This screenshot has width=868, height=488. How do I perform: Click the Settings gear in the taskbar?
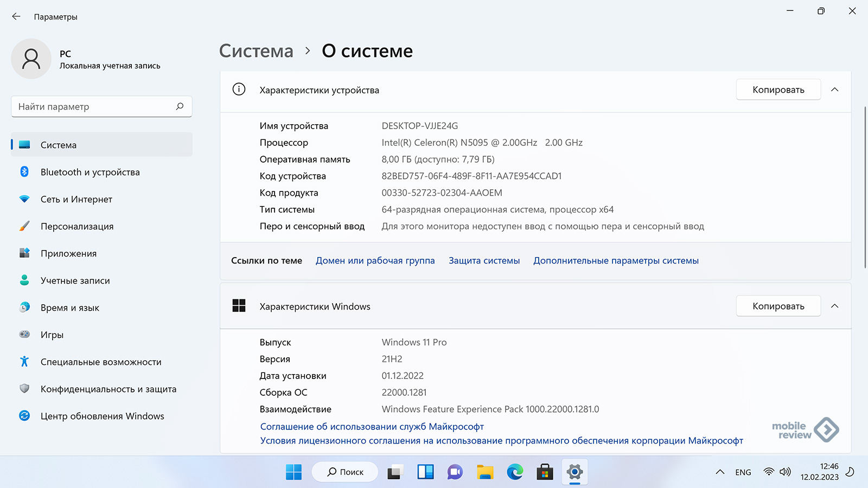pyautogui.click(x=575, y=472)
